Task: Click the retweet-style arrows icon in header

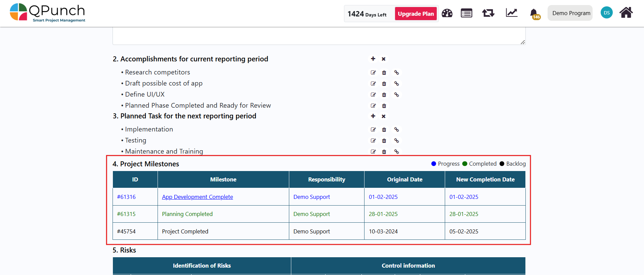Action: (488, 13)
